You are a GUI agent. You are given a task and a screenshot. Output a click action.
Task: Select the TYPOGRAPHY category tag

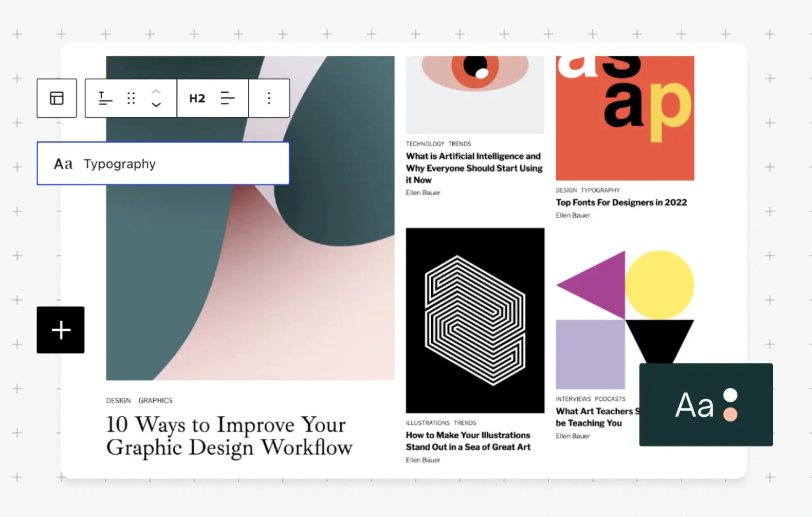(600, 190)
